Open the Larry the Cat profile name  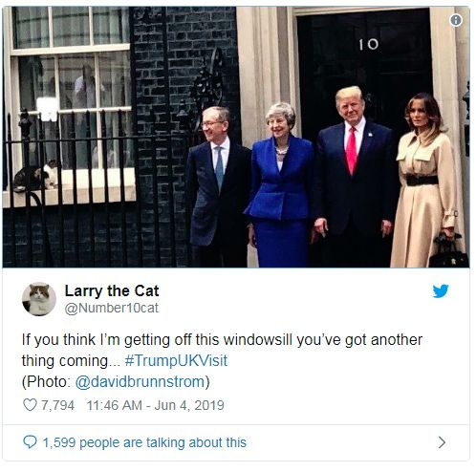(x=112, y=290)
